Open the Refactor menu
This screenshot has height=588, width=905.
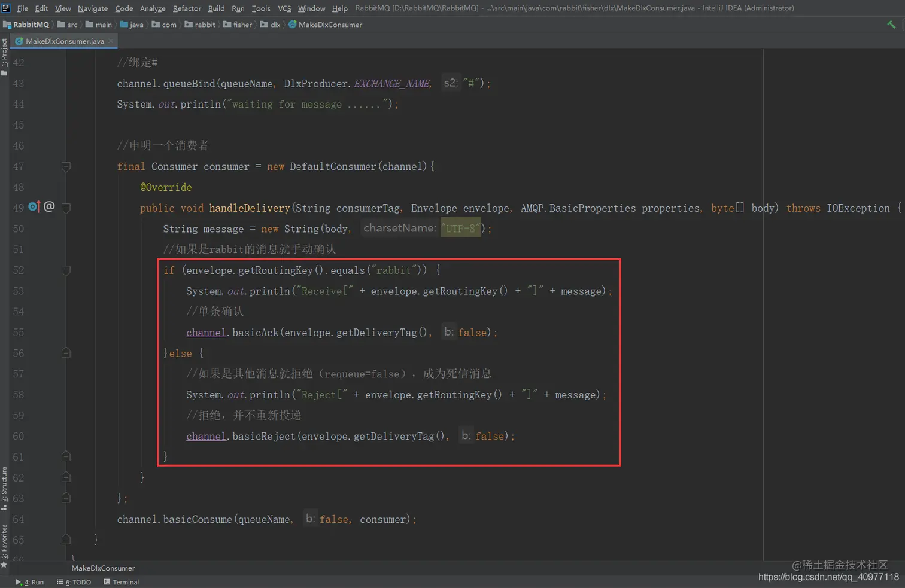pyautogui.click(x=187, y=8)
